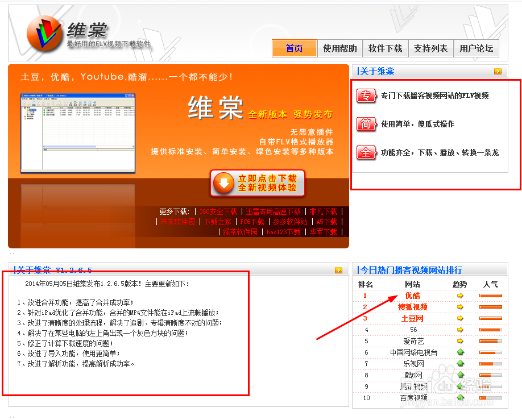Click the red 简 badge icon
This screenshot has height=420, width=522.
(x=367, y=124)
